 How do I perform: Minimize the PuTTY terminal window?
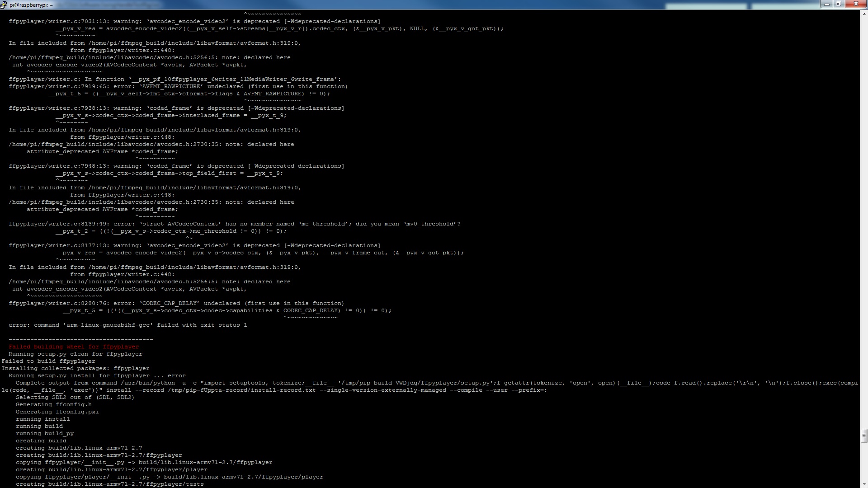(826, 4)
